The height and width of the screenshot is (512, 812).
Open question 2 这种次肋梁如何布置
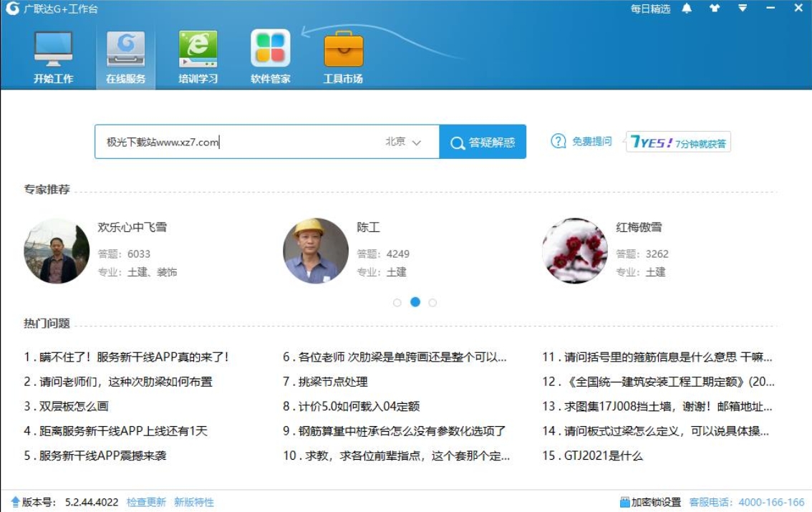(118, 382)
